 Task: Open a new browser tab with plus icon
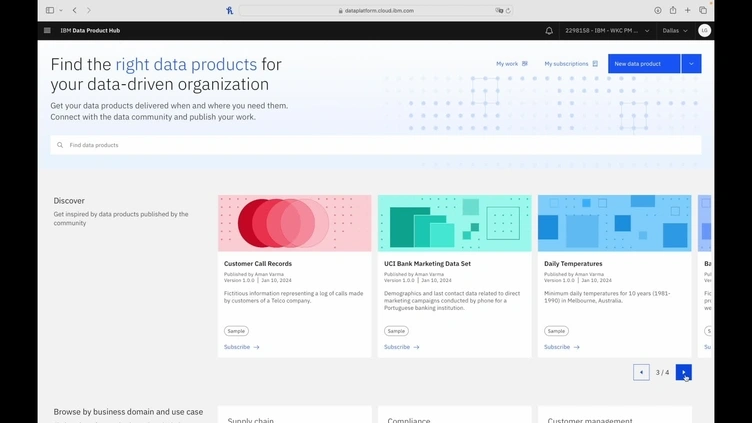pos(688,10)
